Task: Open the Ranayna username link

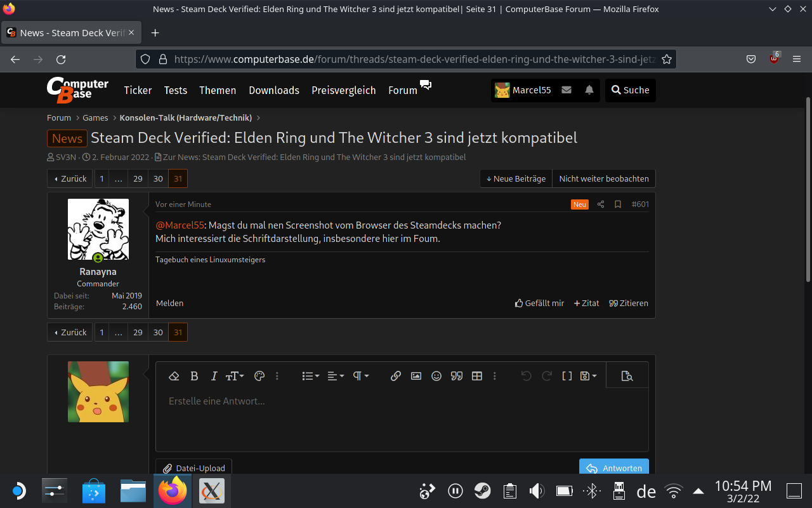Action: coord(98,271)
